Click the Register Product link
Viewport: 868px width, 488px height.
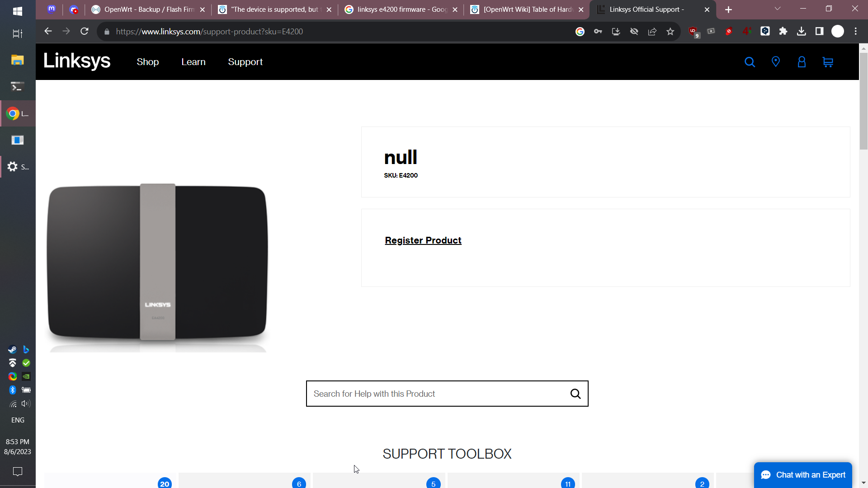[x=423, y=240]
